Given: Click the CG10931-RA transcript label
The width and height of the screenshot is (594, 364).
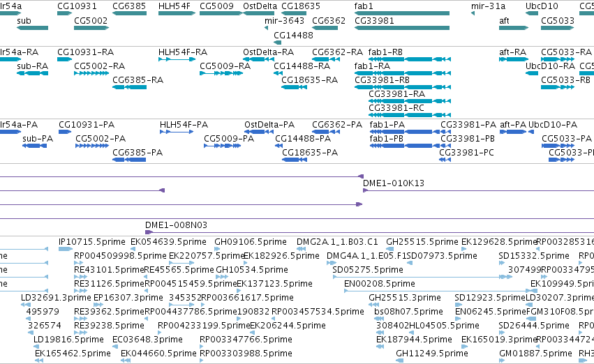Looking at the screenshot, I should point(86,52).
